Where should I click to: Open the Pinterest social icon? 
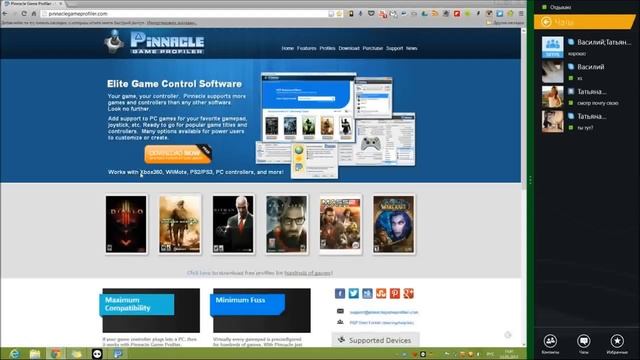tap(395, 293)
